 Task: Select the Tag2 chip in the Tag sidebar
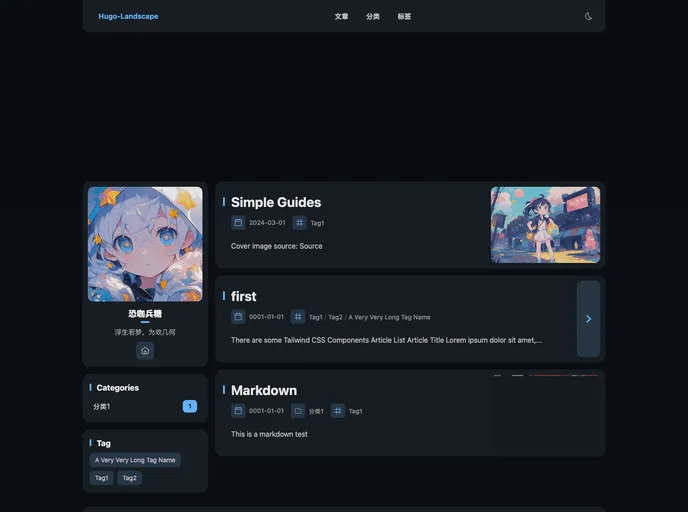click(129, 478)
